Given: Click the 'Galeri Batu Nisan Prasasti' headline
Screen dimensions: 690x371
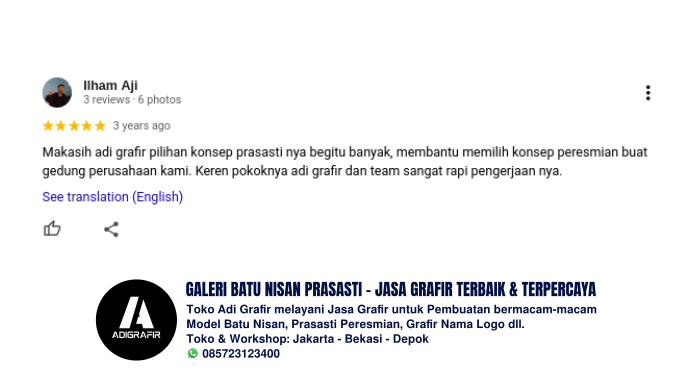Looking at the screenshot, I should point(391,290).
